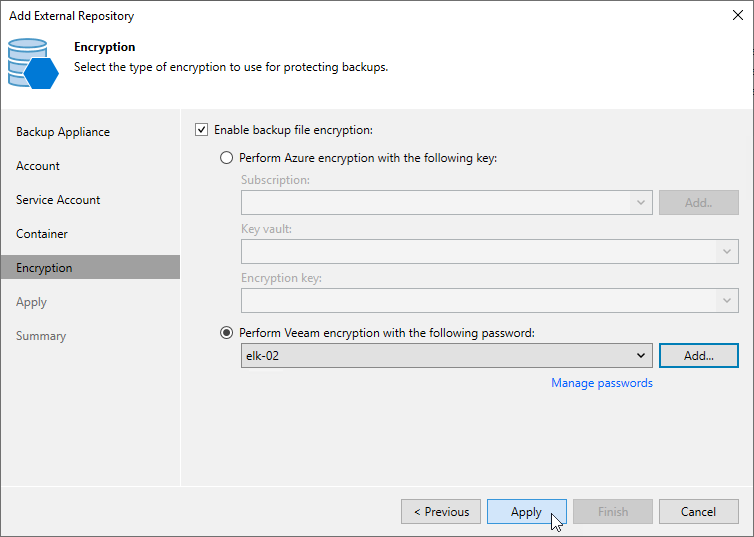Click the Summary step in sidebar
Screen dimensions: 754x537
tap(41, 336)
